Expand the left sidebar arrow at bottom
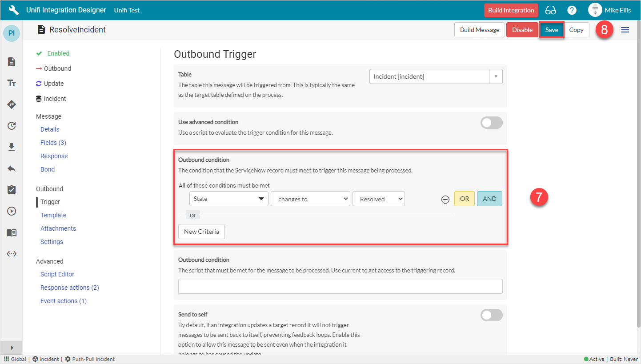This screenshot has height=364, width=641. coord(12,348)
